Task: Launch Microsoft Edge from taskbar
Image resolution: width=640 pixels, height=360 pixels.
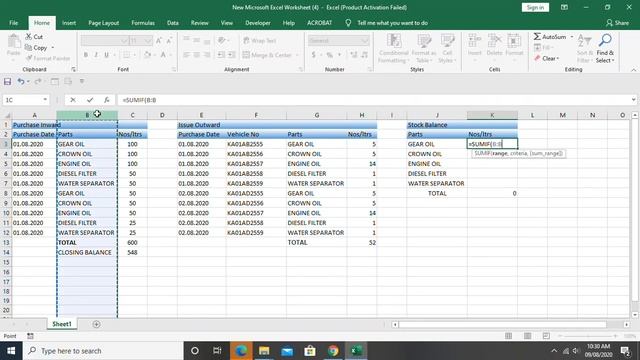Action: click(x=241, y=351)
